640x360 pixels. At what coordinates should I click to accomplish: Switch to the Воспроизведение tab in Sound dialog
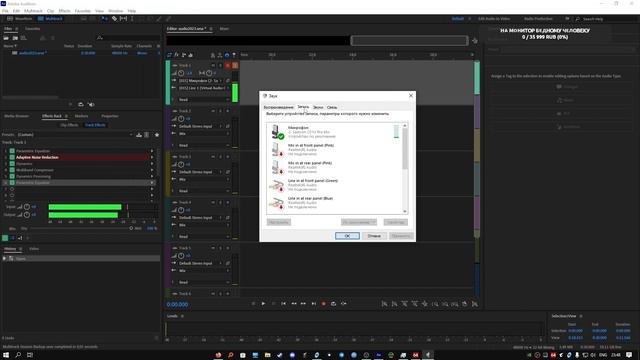pos(278,107)
